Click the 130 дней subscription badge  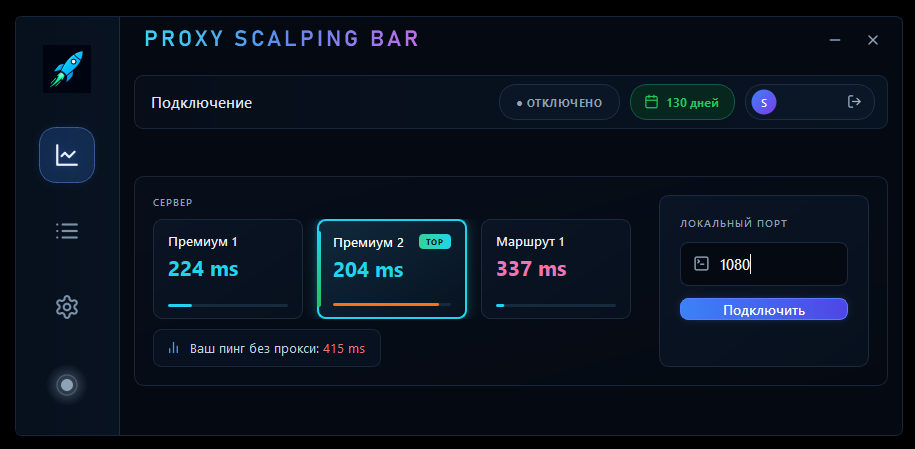(x=682, y=102)
